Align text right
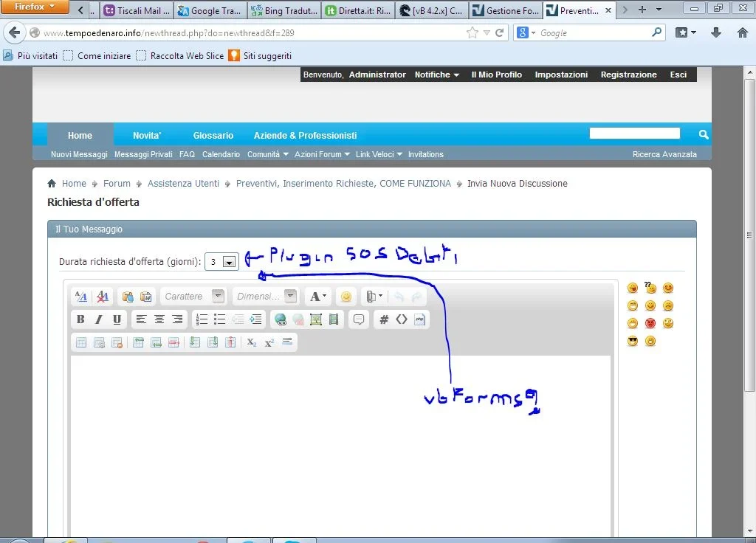The width and height of the screenshot is (756, 543). (x=177, y=319)
